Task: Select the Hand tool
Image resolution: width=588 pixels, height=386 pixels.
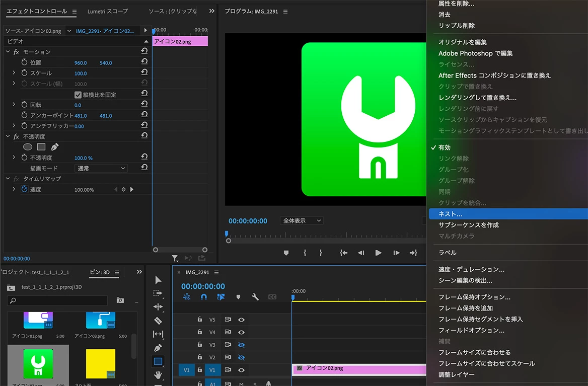Action: [x=158, y=374]
